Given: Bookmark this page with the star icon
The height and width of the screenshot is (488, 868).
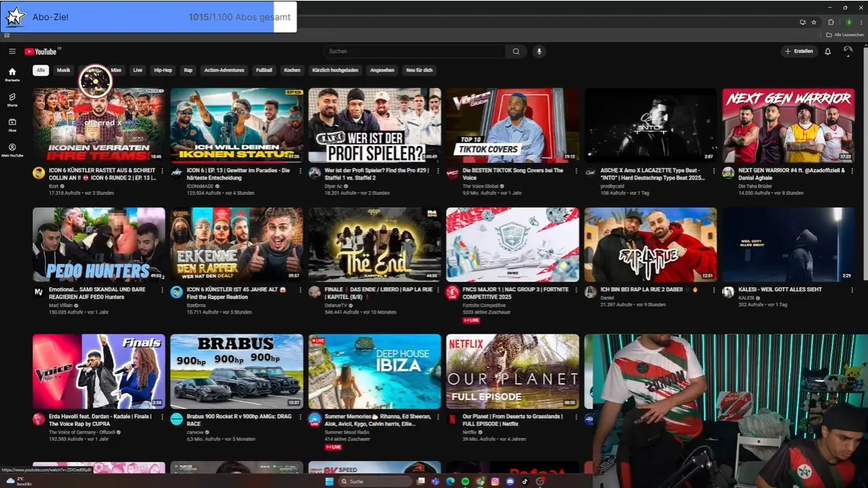Looking at the screenshot, I should pyautogui.click(x=813, y=22).
